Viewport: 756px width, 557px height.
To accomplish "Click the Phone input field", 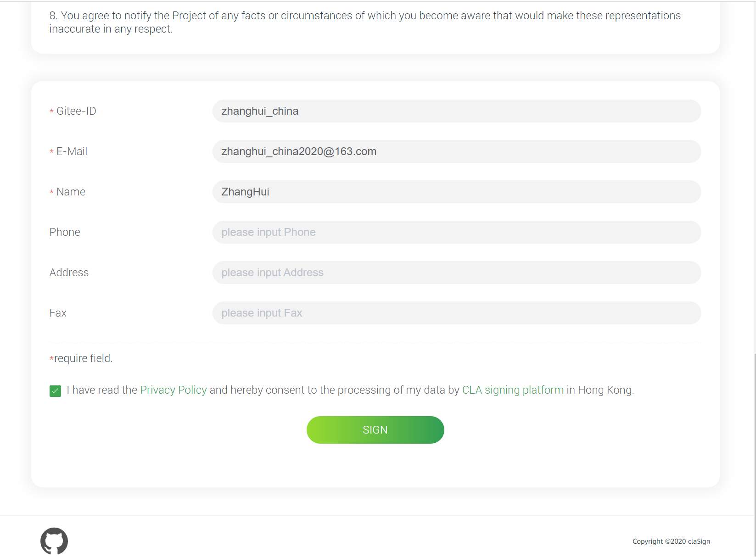I will pos(456,232).
